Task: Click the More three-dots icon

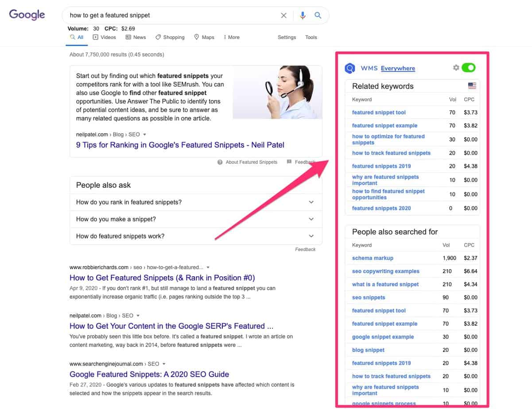Action: click(225, 37)
